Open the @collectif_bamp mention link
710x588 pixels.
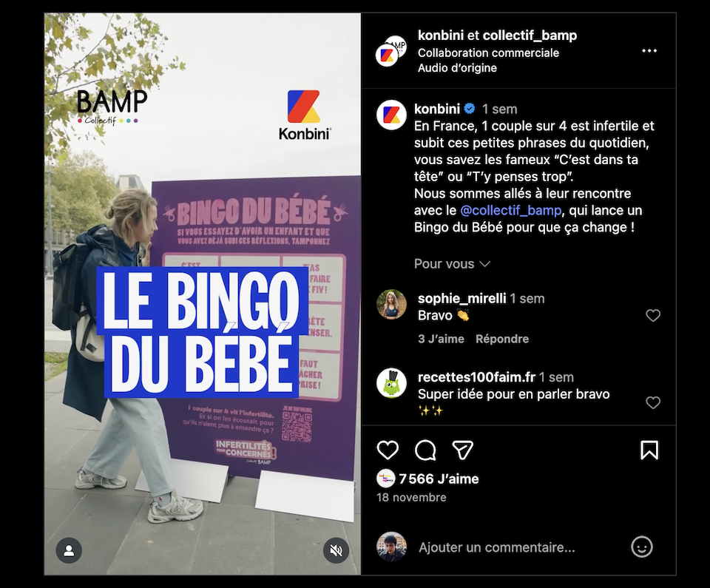[x=511, y=210]
